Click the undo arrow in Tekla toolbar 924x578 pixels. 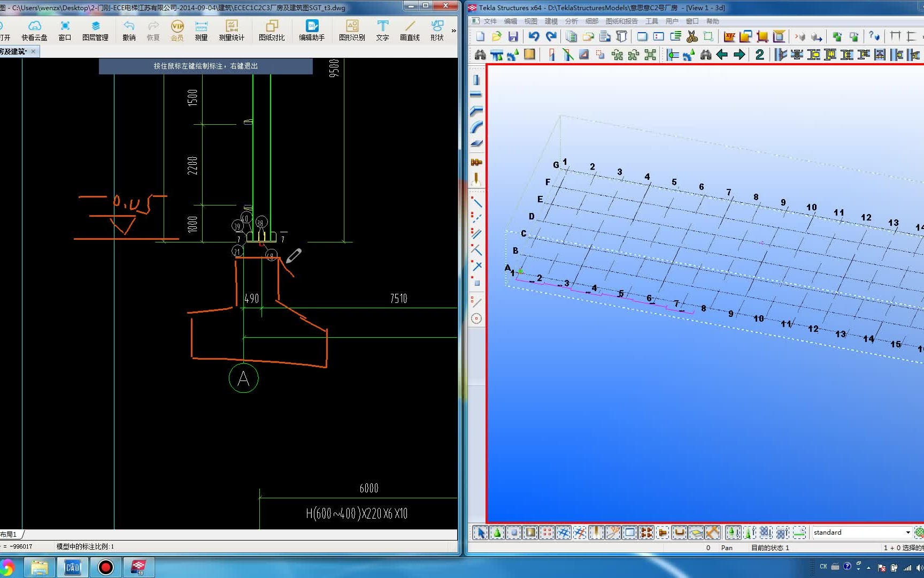(534, 36)
